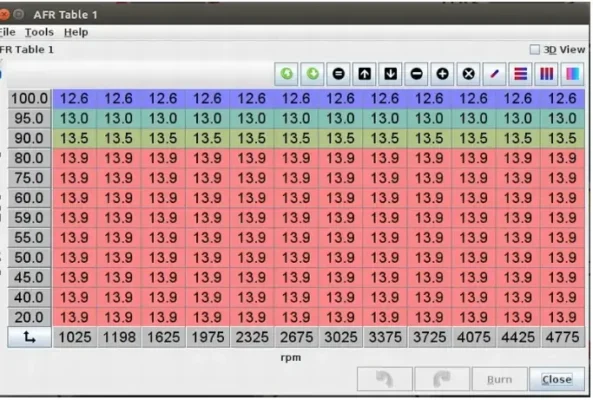The width and height of the screenshot is (593, 400).
Task: Click the plus increment icon
Action: tap(442, 74)
